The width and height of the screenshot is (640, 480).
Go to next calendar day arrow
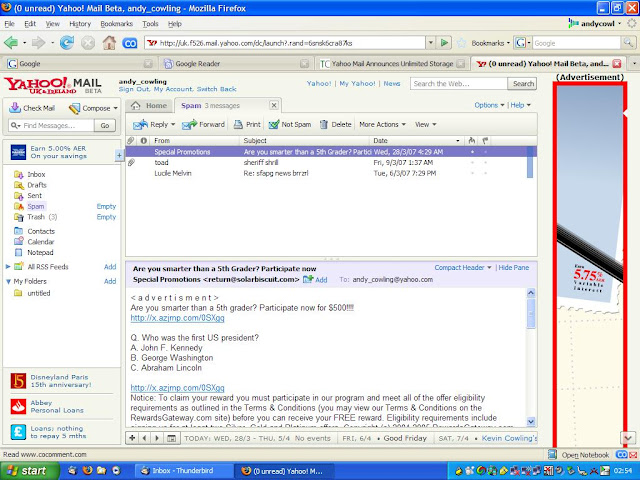(157, 438)
